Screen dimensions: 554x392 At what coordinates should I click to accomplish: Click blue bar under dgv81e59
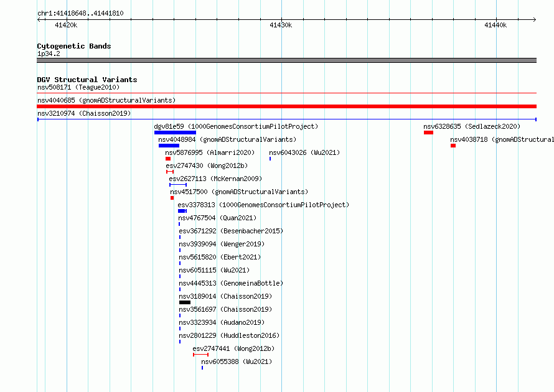coord(175,133)
